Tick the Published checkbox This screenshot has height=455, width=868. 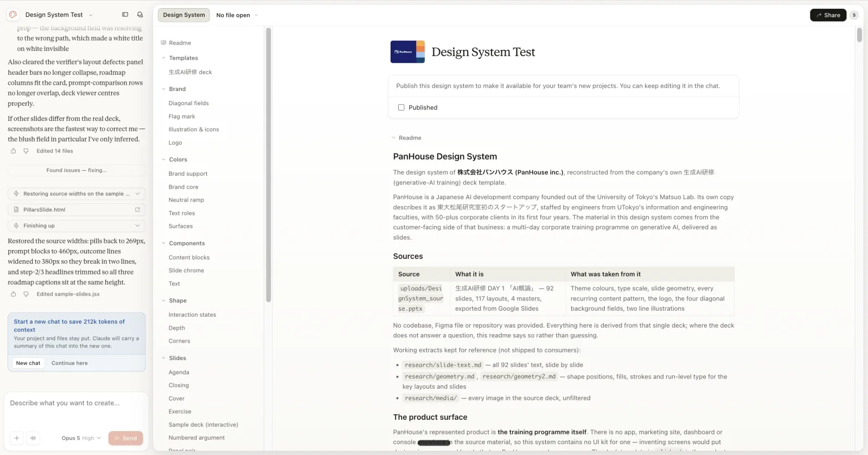[401, 107]
